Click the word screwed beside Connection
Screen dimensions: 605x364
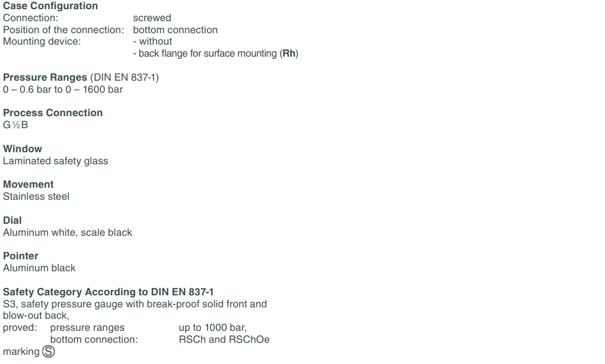coord(152,18)
